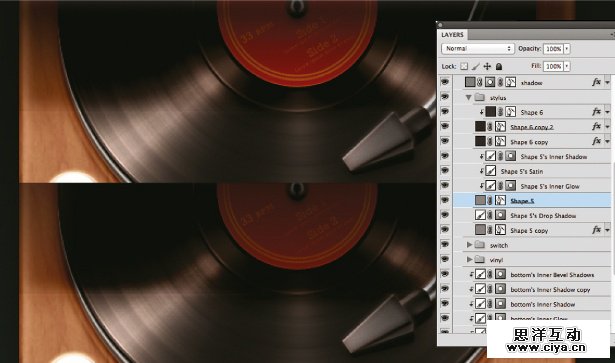Open the Normal blend mode dropdown
The image size is (615, 363).
click(478, 49)
